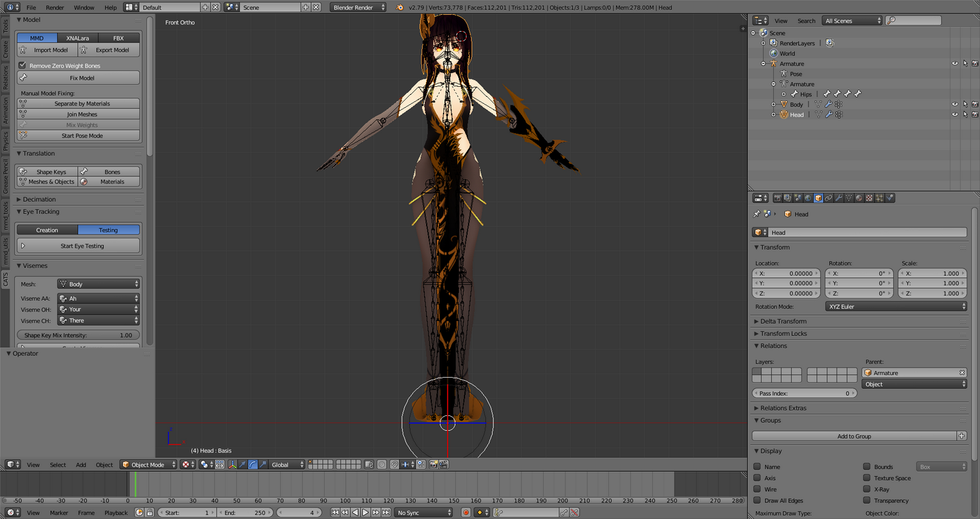980x519 pixels.
Task: Switch to the XNALara import tab
Action: click(77, 38)
